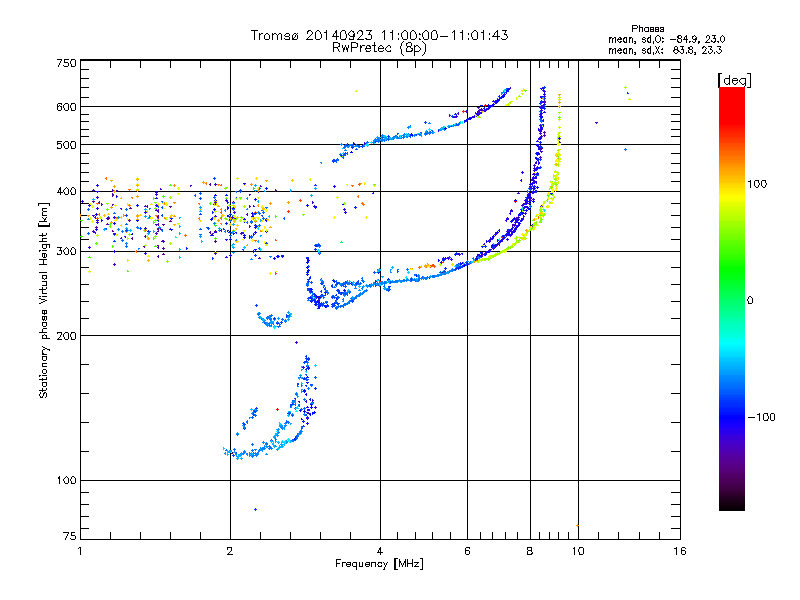Screen dimensions: 800x600
Task: Click the plot title 'Tromsø 20140923 11:00:00-11:01:43'
Action: (380, 35)
